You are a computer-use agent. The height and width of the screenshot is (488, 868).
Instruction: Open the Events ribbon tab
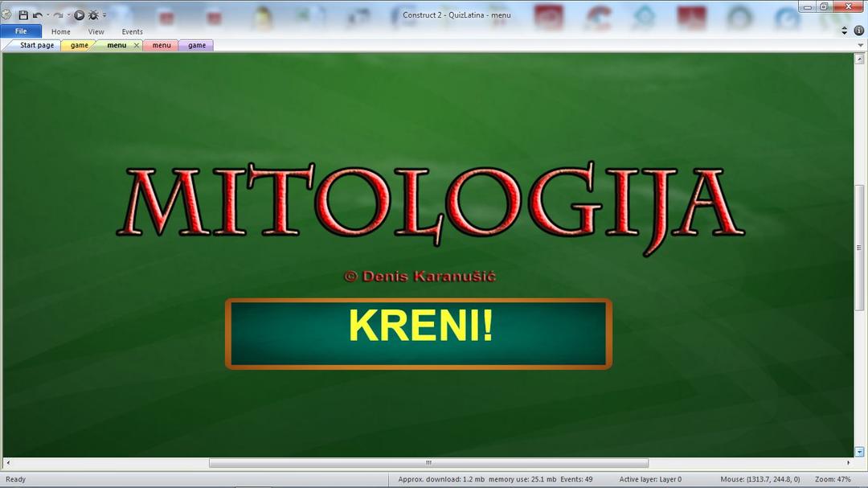132,32
